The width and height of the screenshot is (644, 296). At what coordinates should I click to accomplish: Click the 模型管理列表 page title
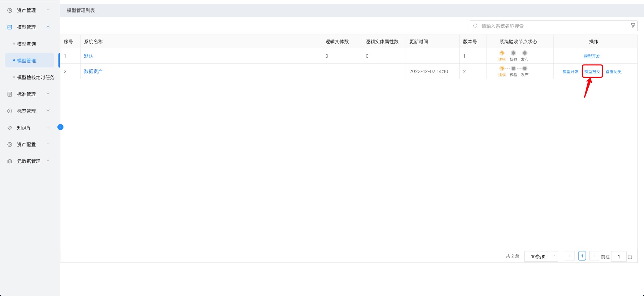(x=81, y=10)
